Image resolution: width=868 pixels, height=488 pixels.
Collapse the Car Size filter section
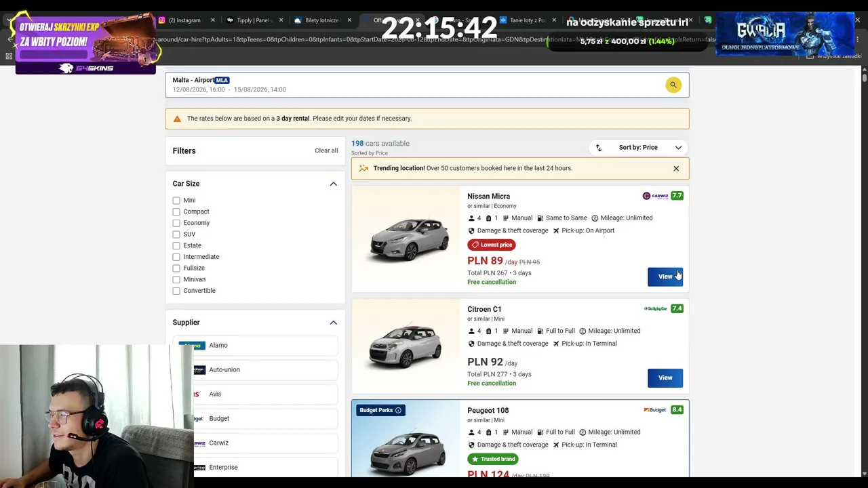click(x=333, y=184)
